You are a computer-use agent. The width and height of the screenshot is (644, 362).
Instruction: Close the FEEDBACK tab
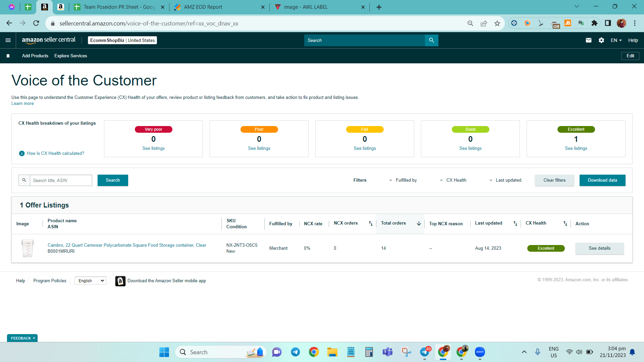point(34,338)
